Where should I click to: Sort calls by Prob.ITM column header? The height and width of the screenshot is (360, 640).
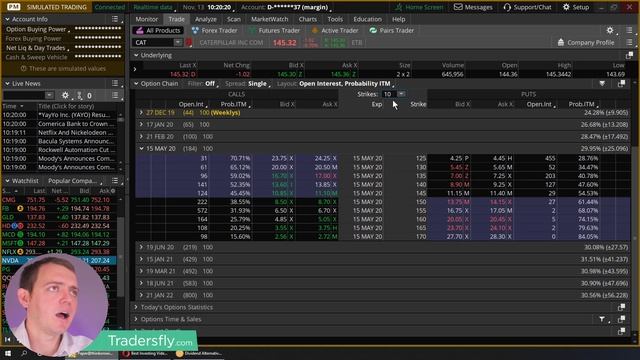pyautogui.click(x=234, y=104)
